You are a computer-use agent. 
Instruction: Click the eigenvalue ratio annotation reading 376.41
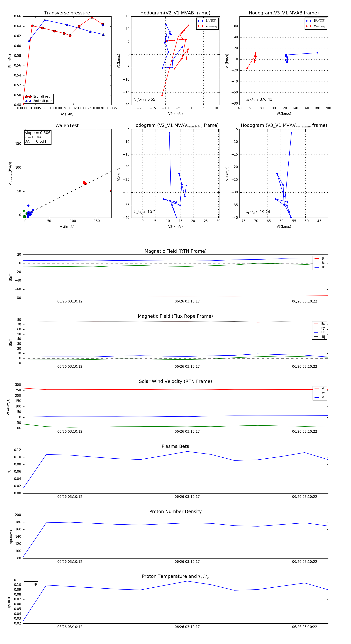click(259, 100)
